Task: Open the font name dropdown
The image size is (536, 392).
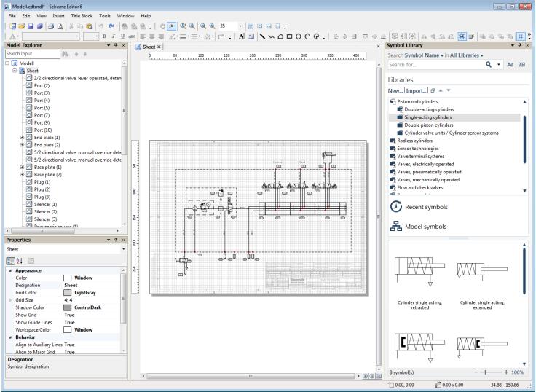Action: pyautogui.click(x=77, y=36)
